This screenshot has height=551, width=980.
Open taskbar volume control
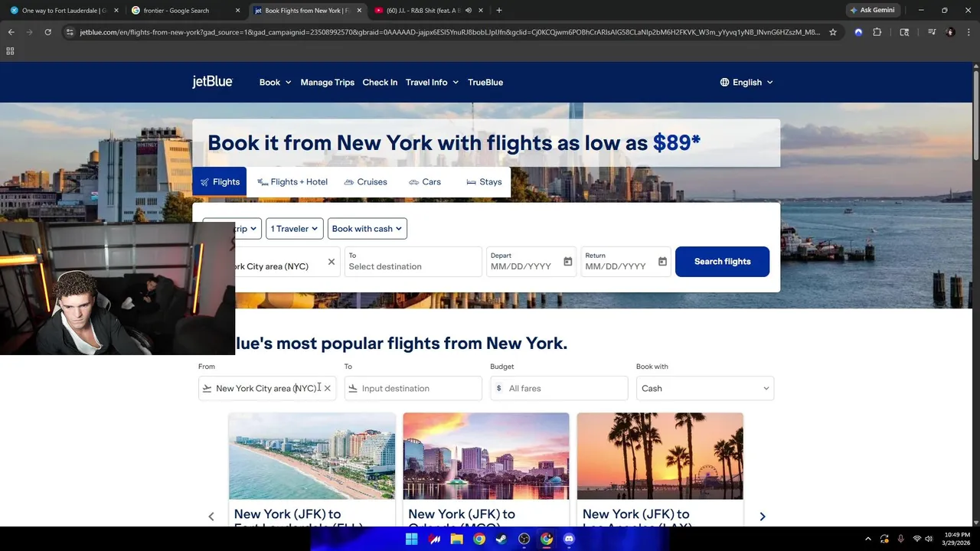pos(929,539)
